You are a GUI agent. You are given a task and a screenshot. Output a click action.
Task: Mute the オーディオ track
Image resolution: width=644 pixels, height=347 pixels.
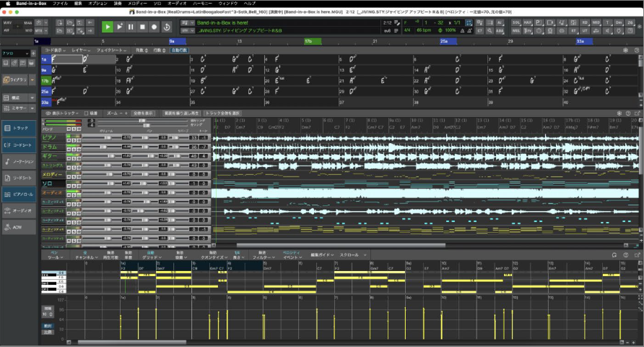(69, 195)
